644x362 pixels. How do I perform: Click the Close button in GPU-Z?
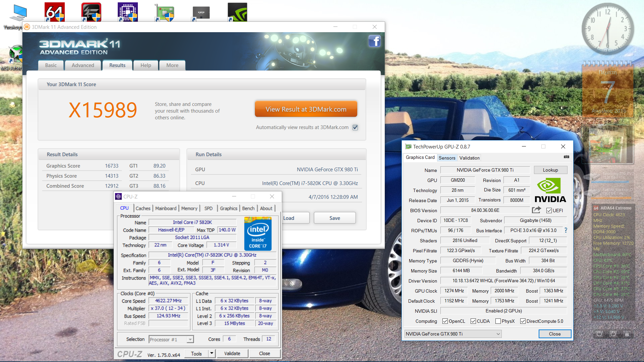[555, 334]
